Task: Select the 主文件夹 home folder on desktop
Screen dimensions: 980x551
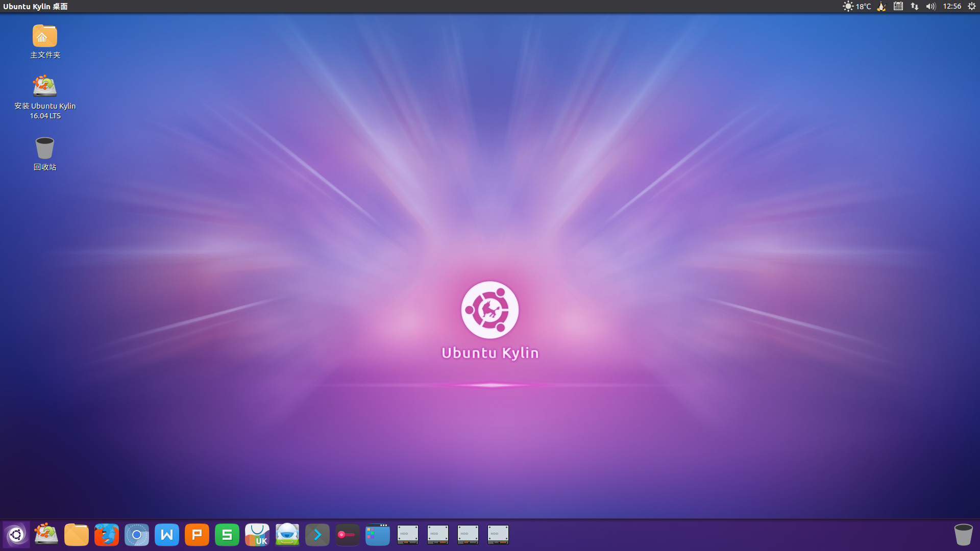Action: (x=44, y=42)
